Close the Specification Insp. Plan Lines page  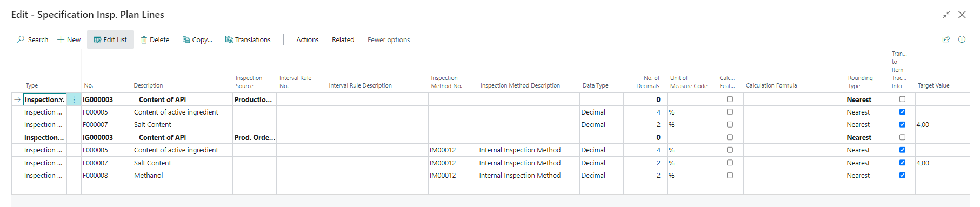pos(962,15)
